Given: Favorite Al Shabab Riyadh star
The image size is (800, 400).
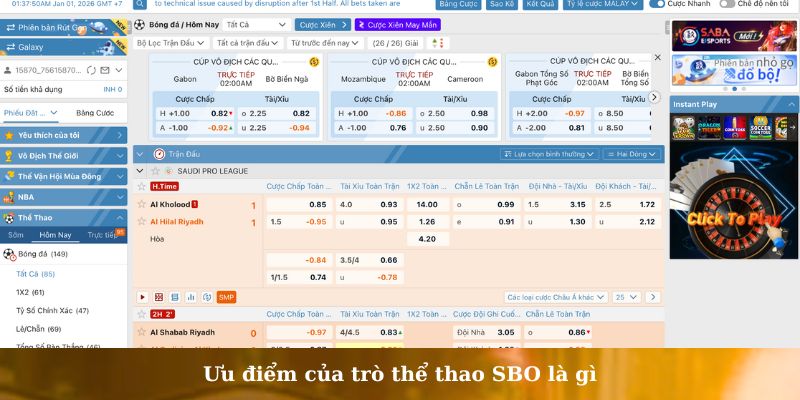Looking at the screenshot, I should (x=142, y=332).
